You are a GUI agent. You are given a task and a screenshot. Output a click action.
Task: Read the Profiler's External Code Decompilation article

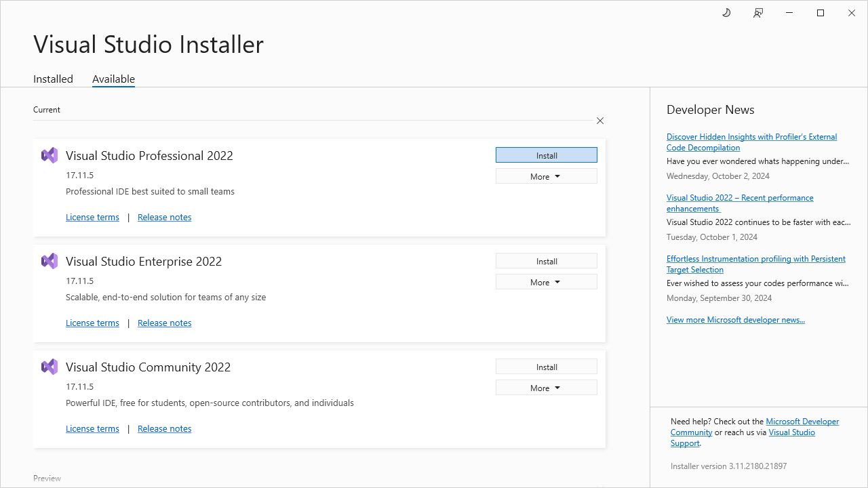pyautogui.click(x=751, y=142)
